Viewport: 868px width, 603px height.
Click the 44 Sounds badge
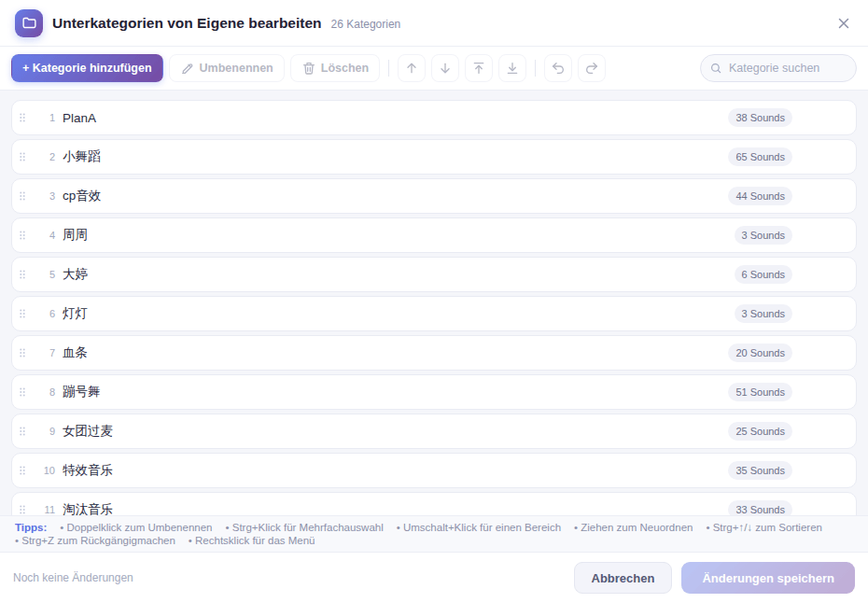[x=760, y=197]
